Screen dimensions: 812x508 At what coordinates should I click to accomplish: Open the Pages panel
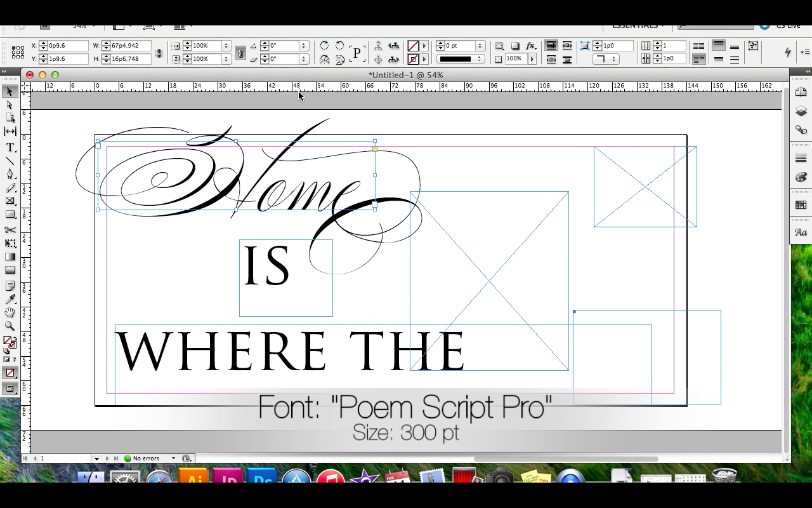801,91
